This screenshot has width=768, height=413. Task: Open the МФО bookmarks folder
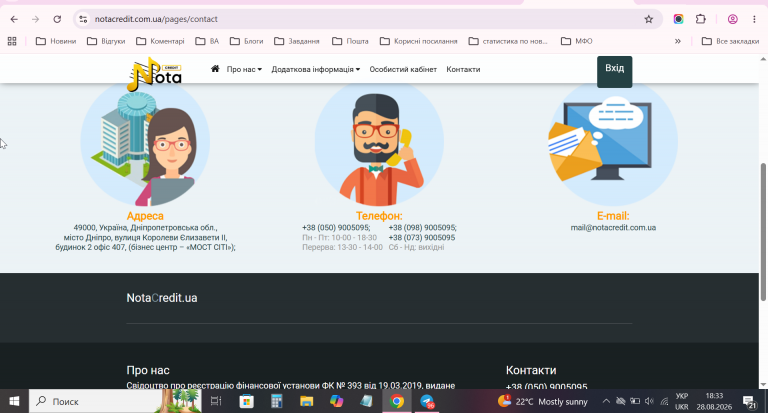(x=576, y=41)
